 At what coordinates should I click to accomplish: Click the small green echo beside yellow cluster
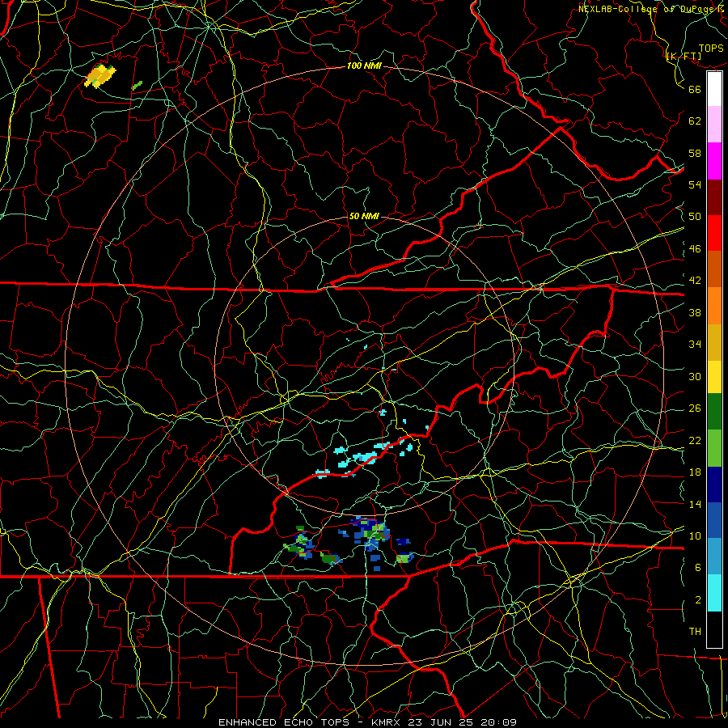[137, 86]
